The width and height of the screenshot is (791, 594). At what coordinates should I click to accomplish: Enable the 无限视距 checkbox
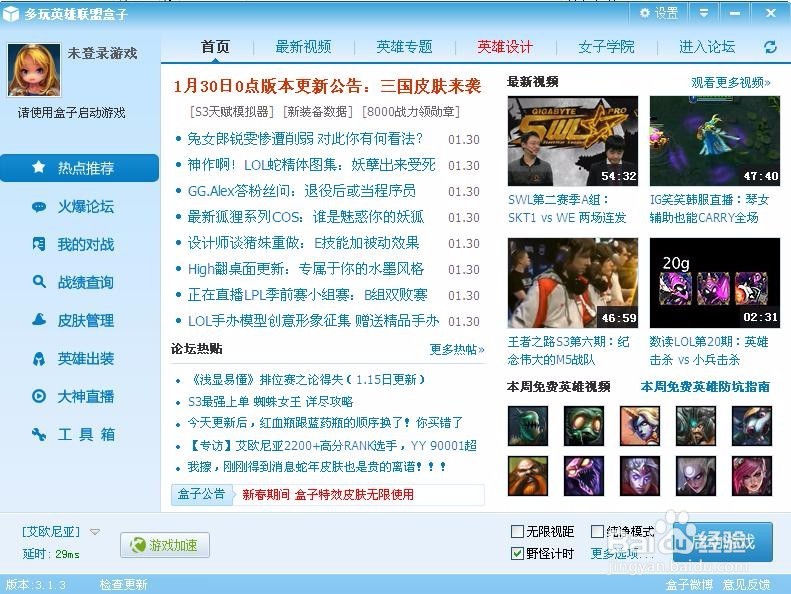(x=517, y=531)
